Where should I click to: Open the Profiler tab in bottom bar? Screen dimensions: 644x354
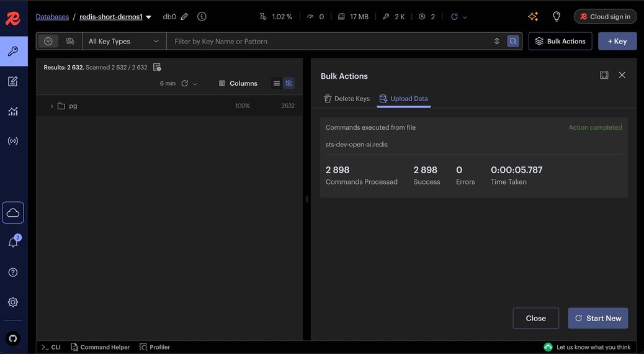155,347
